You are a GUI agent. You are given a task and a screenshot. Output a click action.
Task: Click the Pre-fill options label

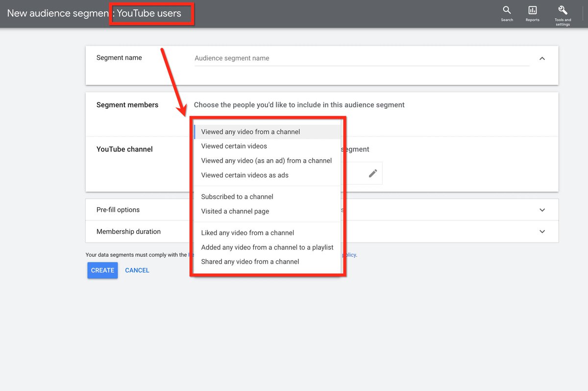(118, 210)
